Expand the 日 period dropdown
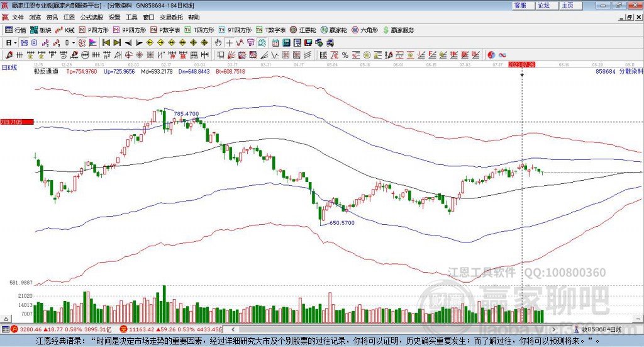Screen dimensions: 644x347 pyautogui.click(x=15, y=43)
